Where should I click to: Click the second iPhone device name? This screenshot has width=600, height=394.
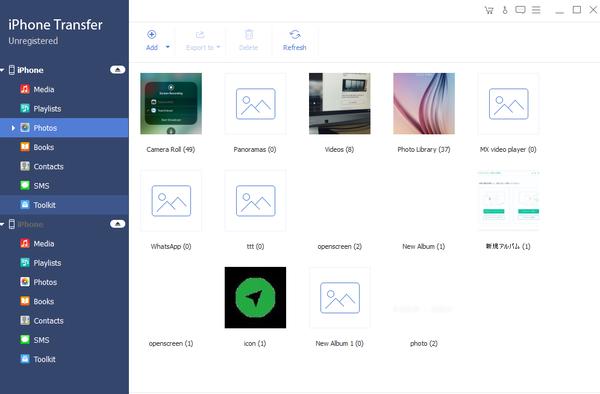pos(30,224)
